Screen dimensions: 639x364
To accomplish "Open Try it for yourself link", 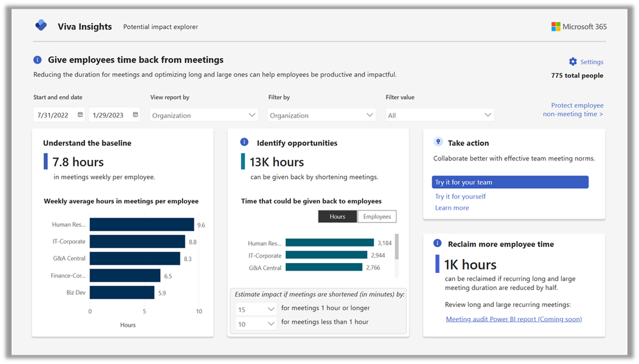I will [x=460, y=196].
